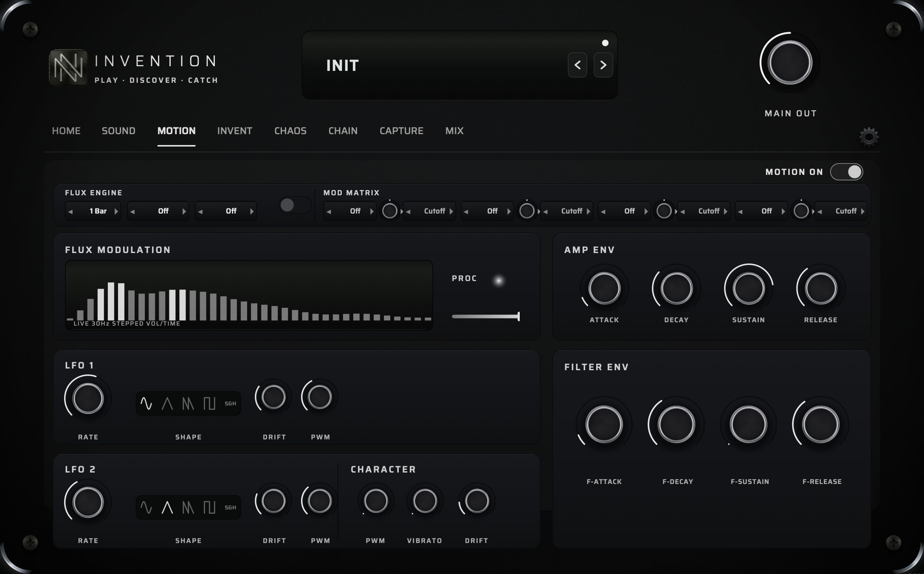Select square wave shape for LFO 1
The width and height of the screenshot is (924, 574).
(x=209, y=403)
